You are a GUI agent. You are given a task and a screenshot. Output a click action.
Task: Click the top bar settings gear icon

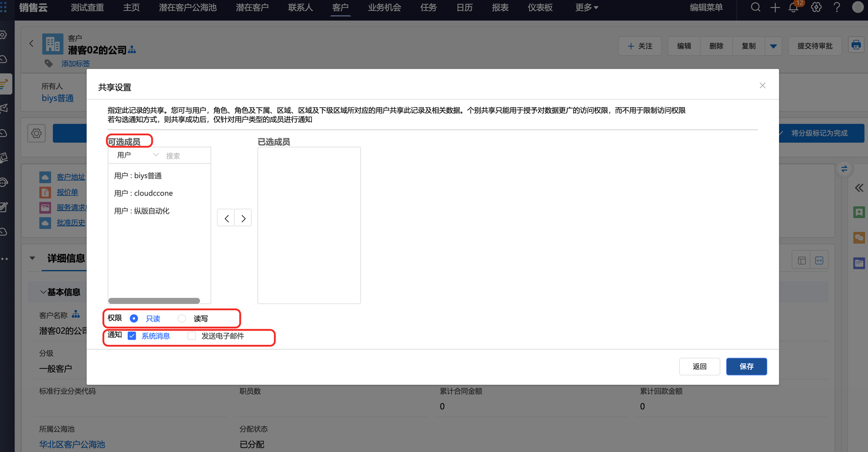click(816, 7)
